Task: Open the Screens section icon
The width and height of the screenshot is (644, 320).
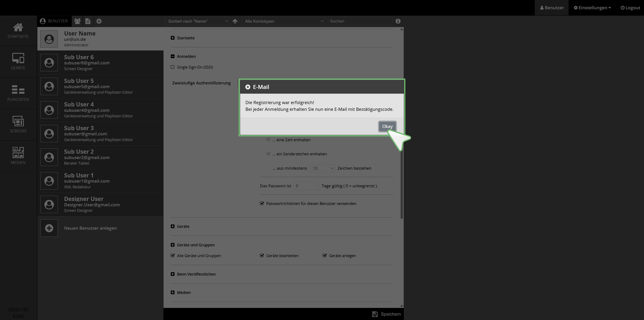Action: click(18, 125)
